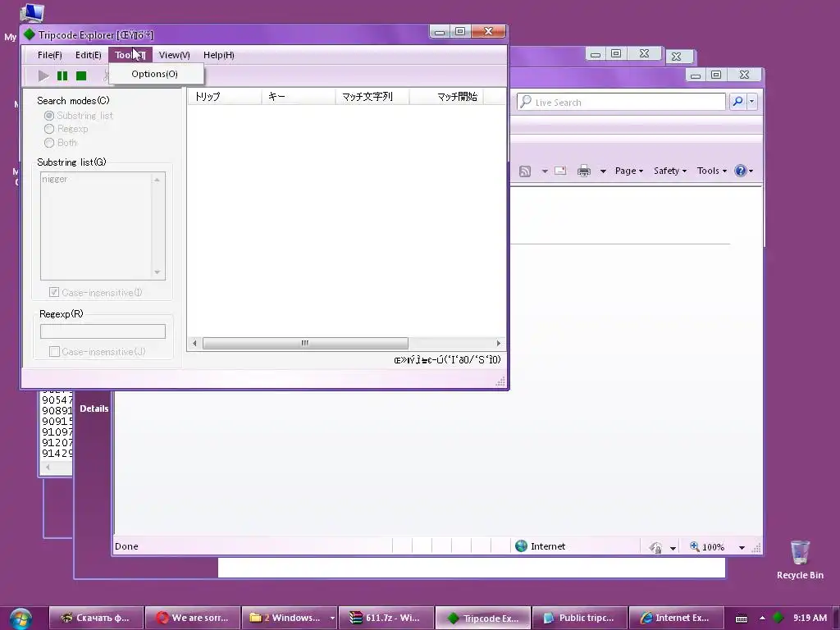Click the Live Search box in Internet Explorer
Image resolution: width=840 pixels, height=630 pixels.
622,102
